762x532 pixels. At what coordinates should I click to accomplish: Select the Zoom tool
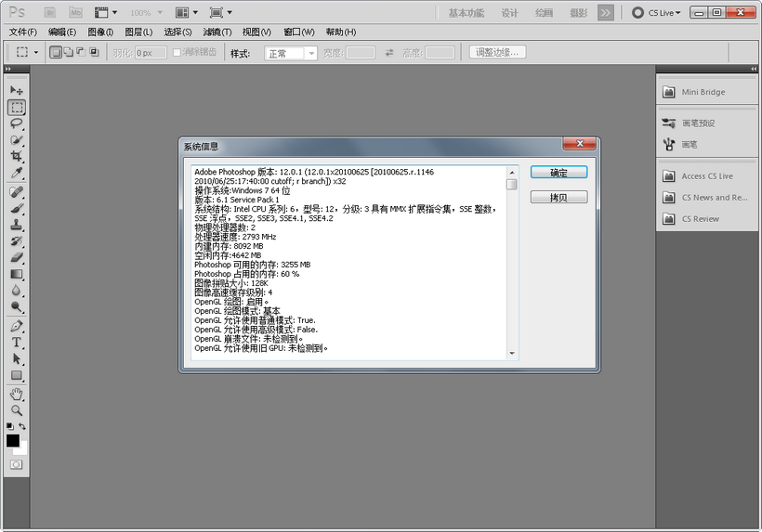(x=16, y=410)
